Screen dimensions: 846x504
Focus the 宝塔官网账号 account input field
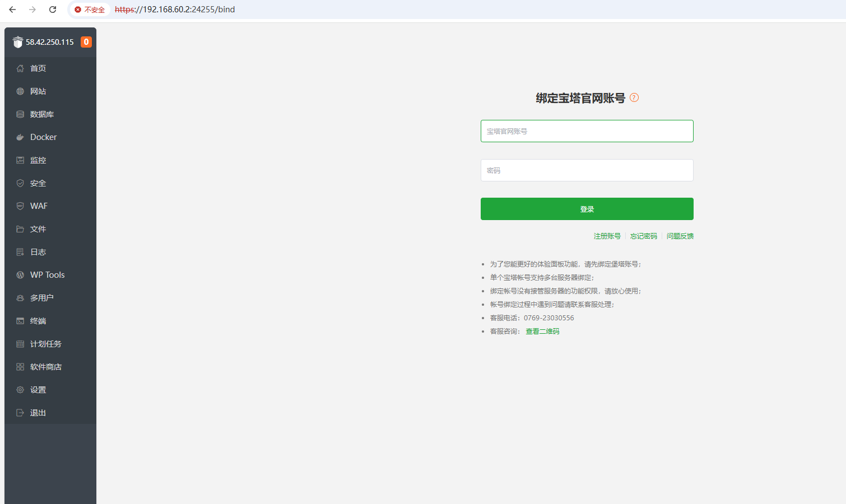tap(587, 131)
